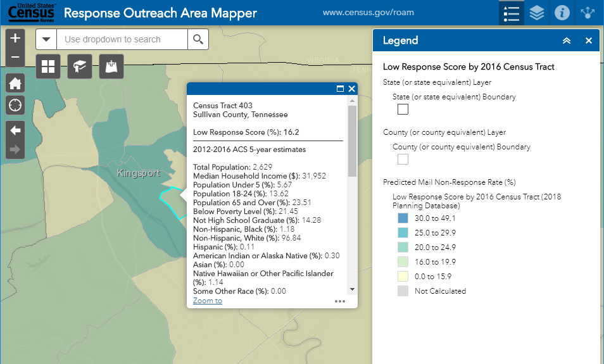The width and height of the screenshot is (604, 364).
Task: Open the share network icon
Action: tap(588, 13)
